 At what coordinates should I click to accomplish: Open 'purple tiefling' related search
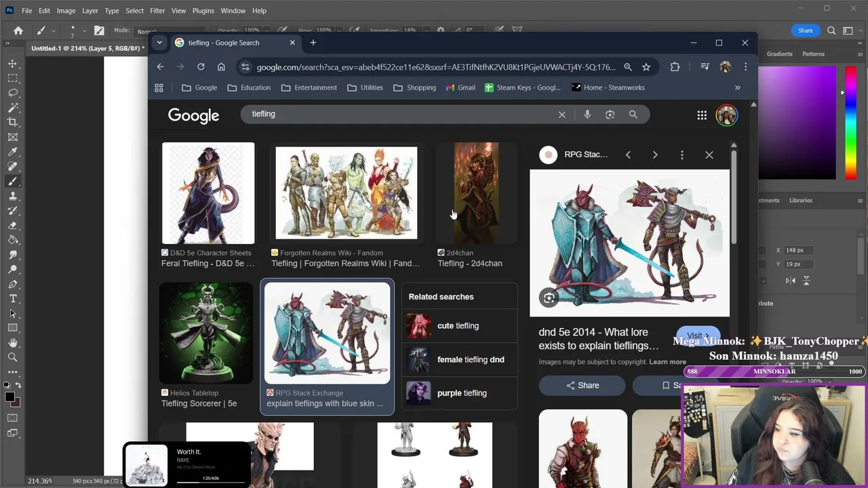[x=460, y=393]
